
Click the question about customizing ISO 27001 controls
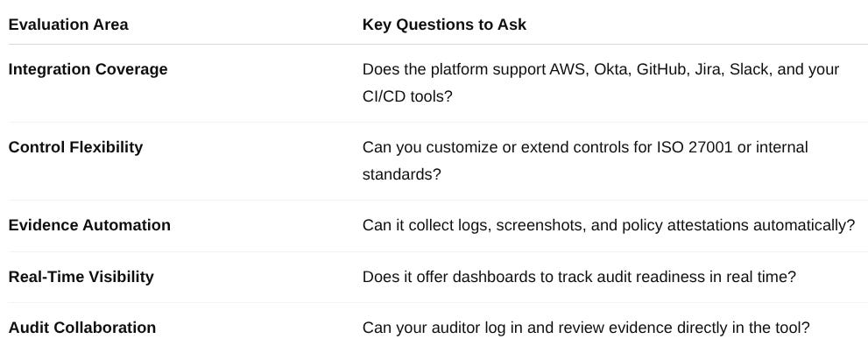(x=585, y=161)
